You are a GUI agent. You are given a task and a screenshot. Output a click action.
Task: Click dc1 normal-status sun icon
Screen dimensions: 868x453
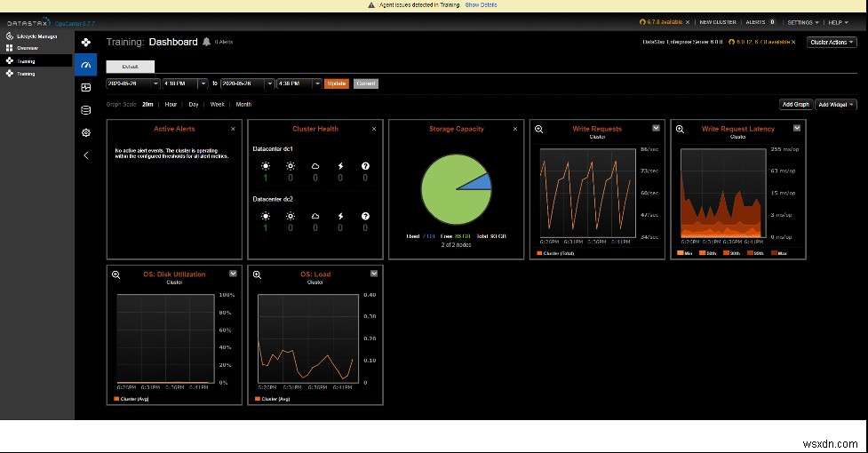266,166
